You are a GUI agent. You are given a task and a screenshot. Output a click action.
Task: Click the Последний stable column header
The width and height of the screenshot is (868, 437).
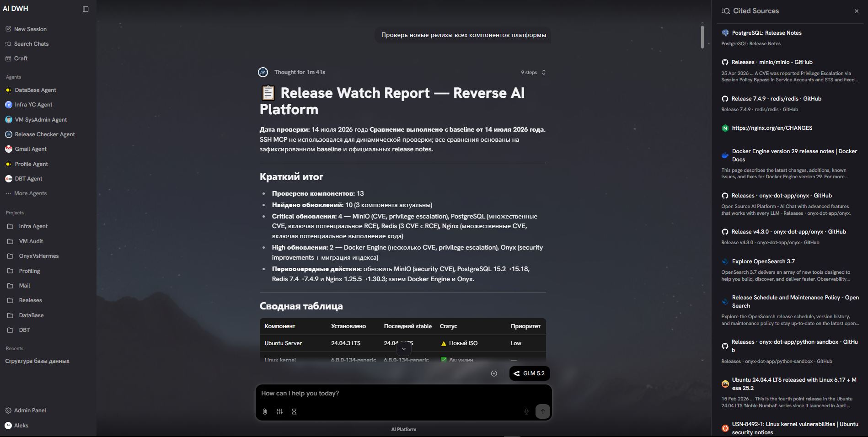[407, 326]
